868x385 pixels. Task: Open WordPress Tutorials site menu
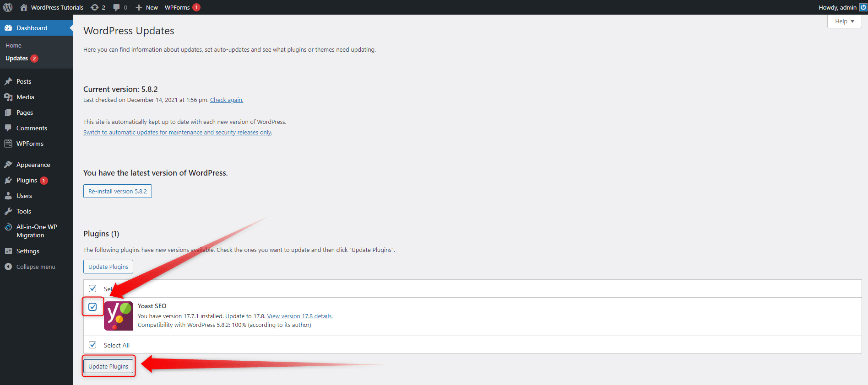pos(57,7)
